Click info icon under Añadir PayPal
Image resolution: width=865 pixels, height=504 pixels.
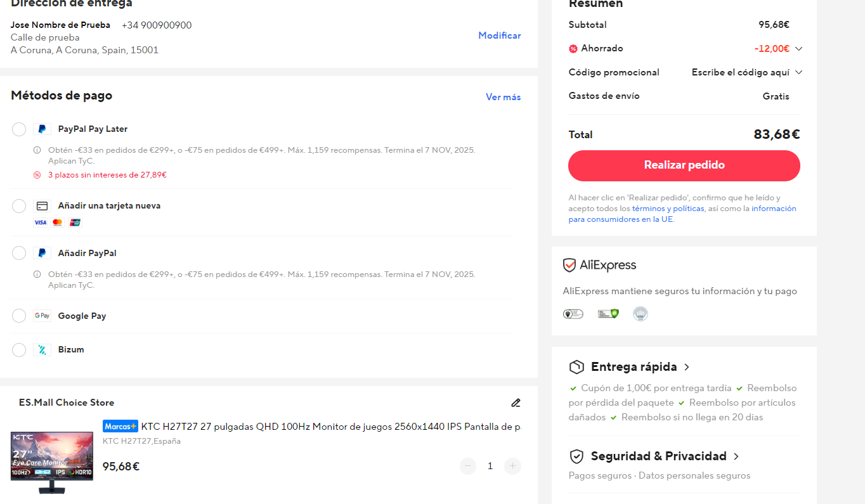(x=37, y=275)
